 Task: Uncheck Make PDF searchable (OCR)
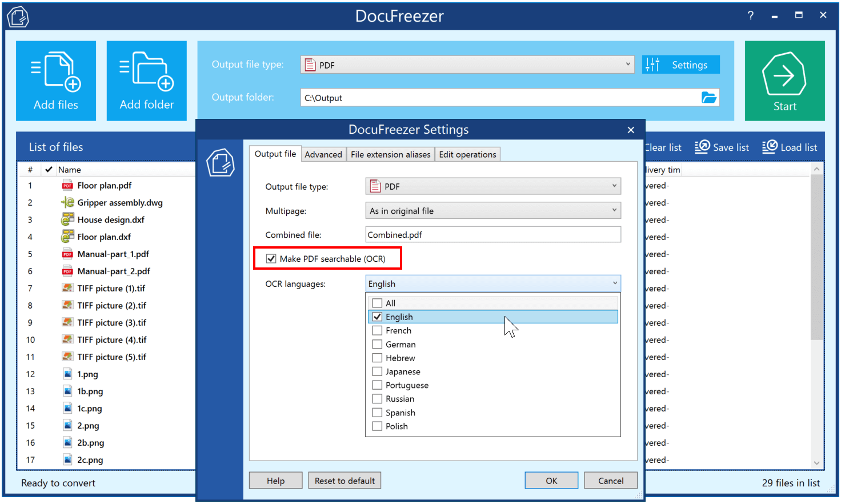pos(271,258)
